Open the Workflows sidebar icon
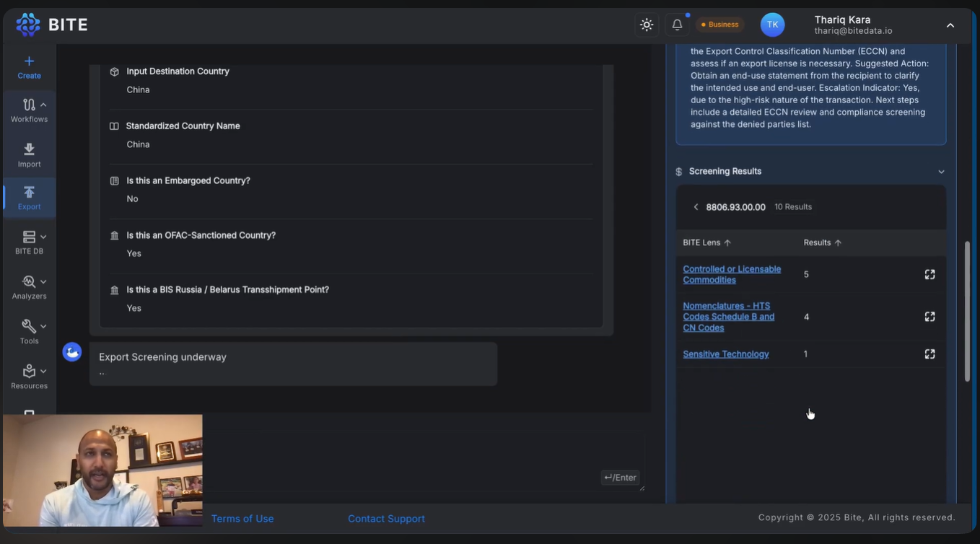 click(x=29, y=105)
